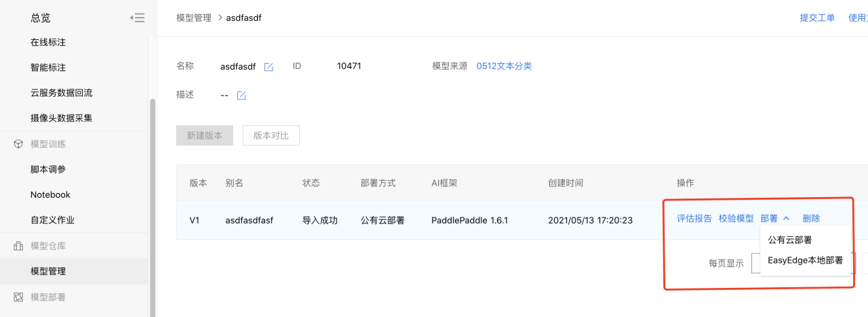Open 摄像头数据采集 in the sidebar
The image size is (868, 317).
(x=62, y=118)
